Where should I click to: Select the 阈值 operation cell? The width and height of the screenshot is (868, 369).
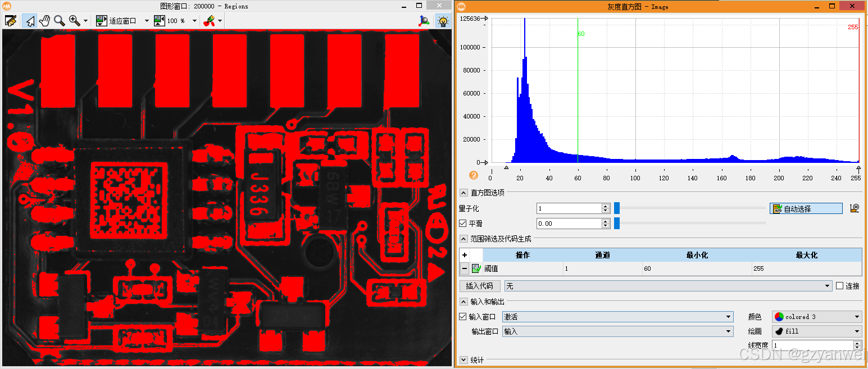(x=522, y=268)
